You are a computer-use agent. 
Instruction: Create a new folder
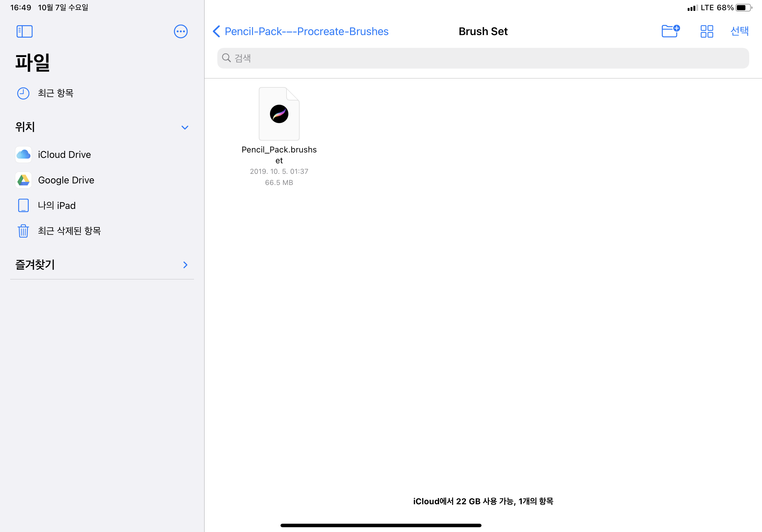coord(670,31)
